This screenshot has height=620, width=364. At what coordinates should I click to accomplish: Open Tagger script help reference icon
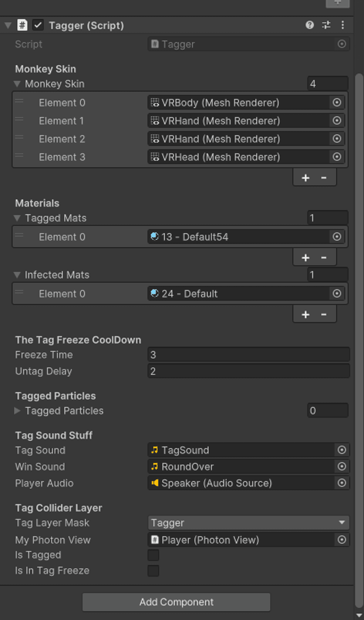[x=309, y=25]
